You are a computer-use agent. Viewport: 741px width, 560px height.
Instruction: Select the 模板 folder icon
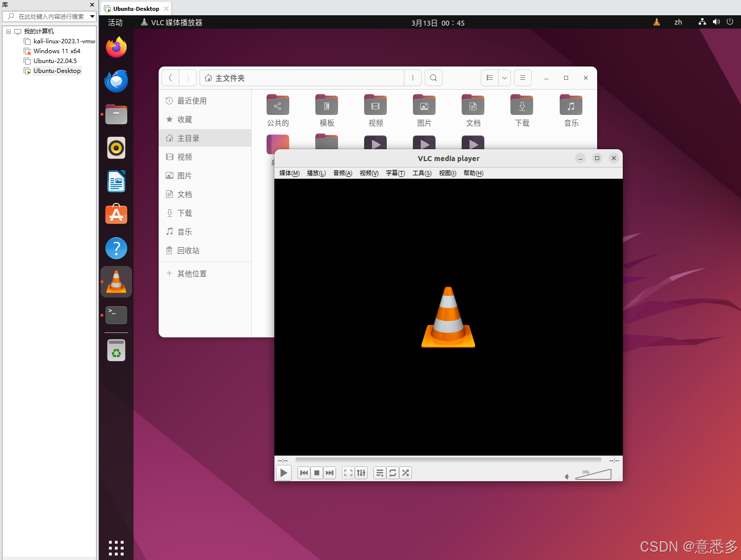[327, 104]
